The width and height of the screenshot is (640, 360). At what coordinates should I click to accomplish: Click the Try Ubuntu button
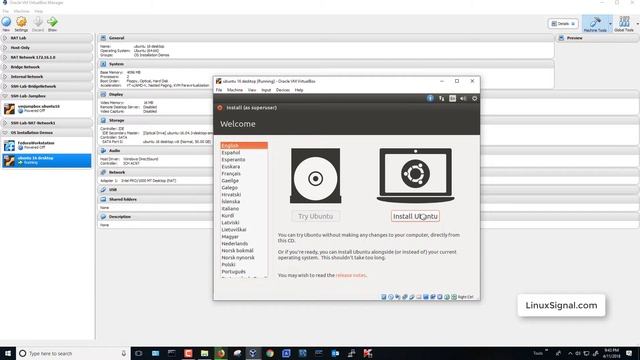[316, 216]
